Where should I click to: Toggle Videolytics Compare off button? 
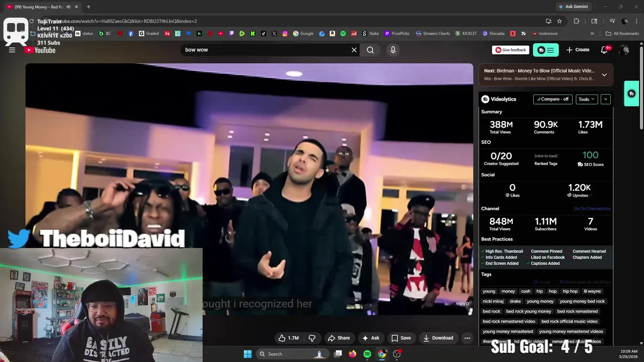[553, 99]
